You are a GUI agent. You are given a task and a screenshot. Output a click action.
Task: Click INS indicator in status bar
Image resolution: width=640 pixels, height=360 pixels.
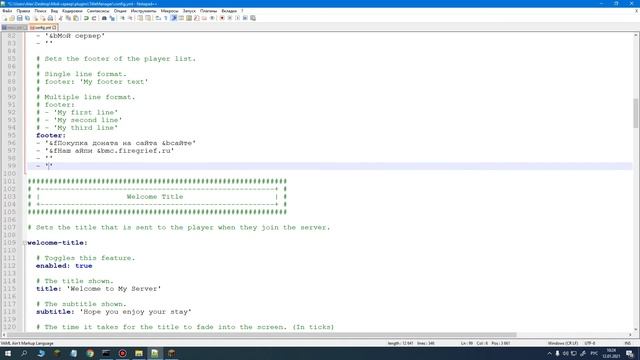(x=628, y=343)
